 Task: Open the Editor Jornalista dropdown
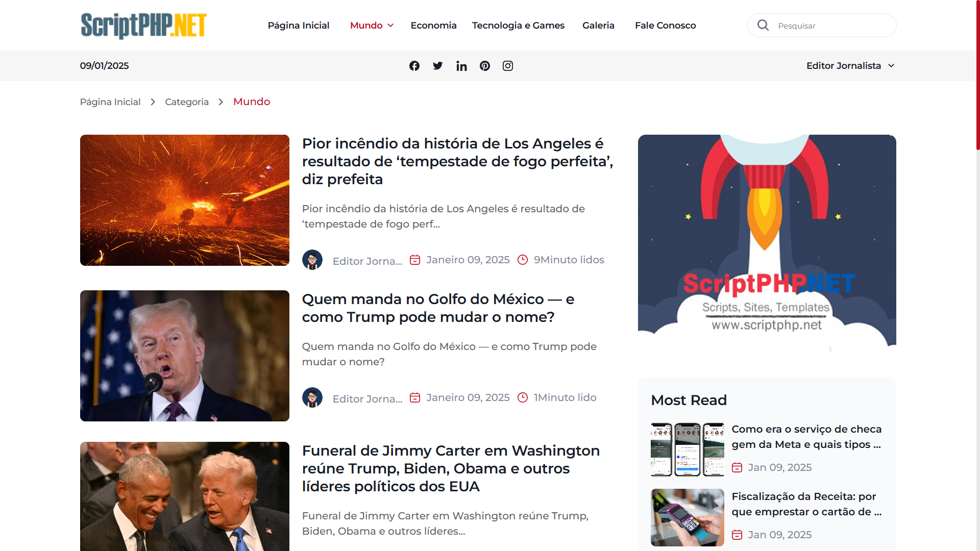(850, 66)
